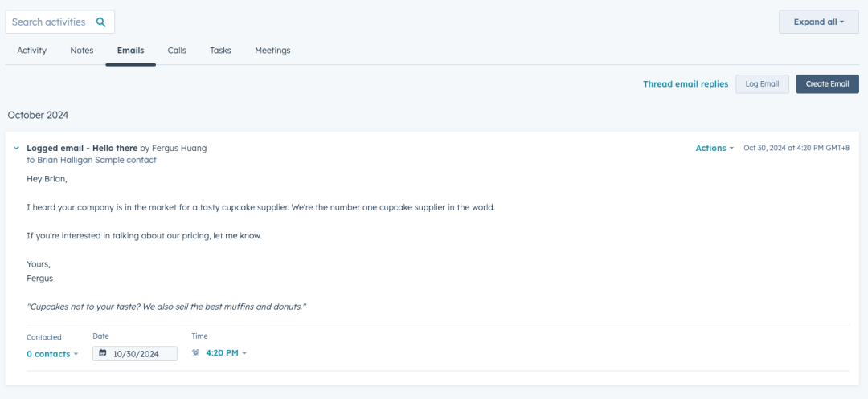Click the magnifier icon in the search box
Screen dimensions: 868x399
100,22
